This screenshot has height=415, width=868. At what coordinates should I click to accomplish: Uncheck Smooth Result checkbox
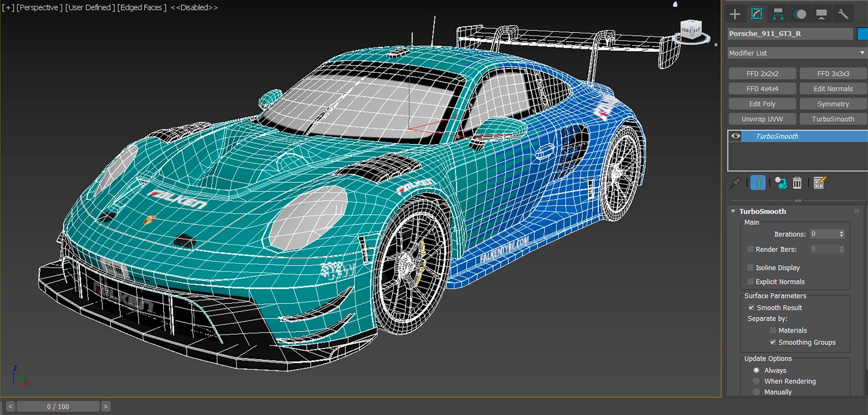(751, 308)
